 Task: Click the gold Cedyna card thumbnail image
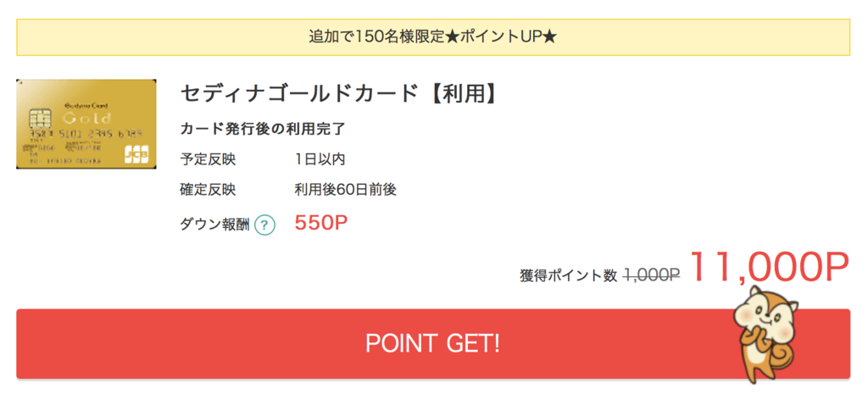coord(86,124)
